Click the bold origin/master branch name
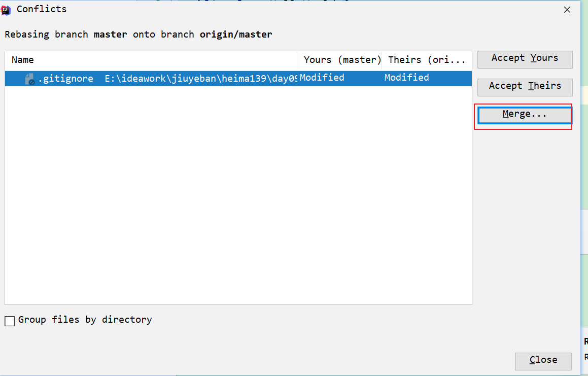The image size is (588, 376). pyautogui.click(x=236, y=35)
